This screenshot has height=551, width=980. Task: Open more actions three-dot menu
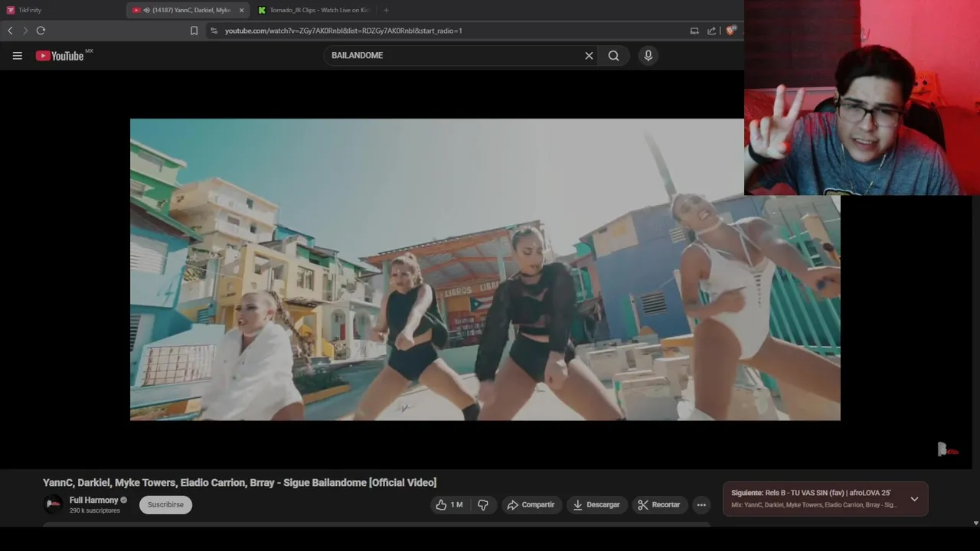pyautogui.click(x=701, y=504)
